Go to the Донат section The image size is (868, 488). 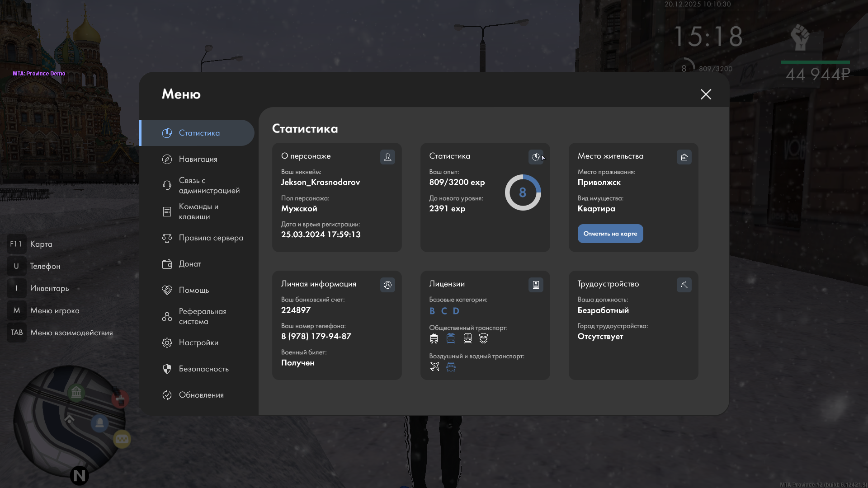(x=190, y=264)
